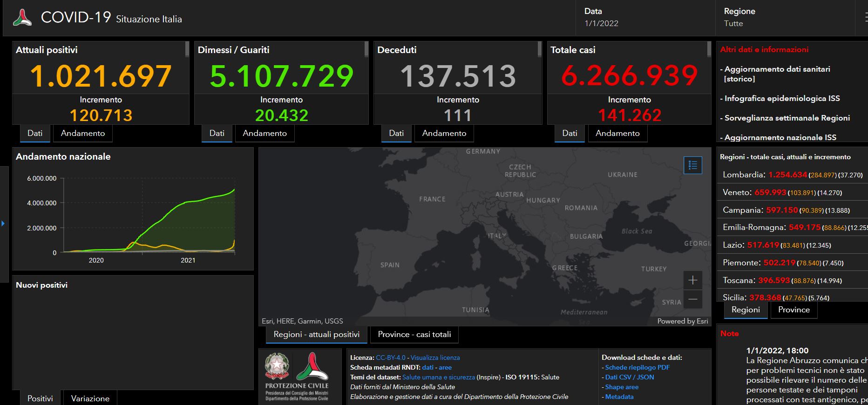This screenshot has width=868, height=405.
Task: Select Lombardia in the regions list
Action: click(x=743, y=175)
